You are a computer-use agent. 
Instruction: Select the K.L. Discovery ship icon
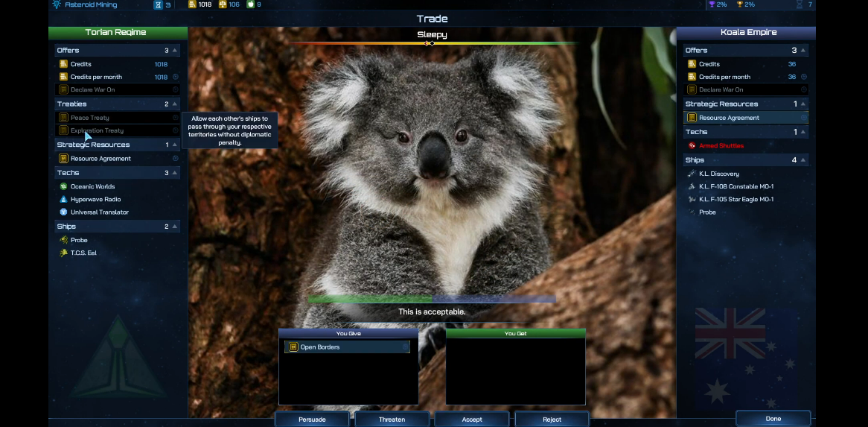point(692,174)
